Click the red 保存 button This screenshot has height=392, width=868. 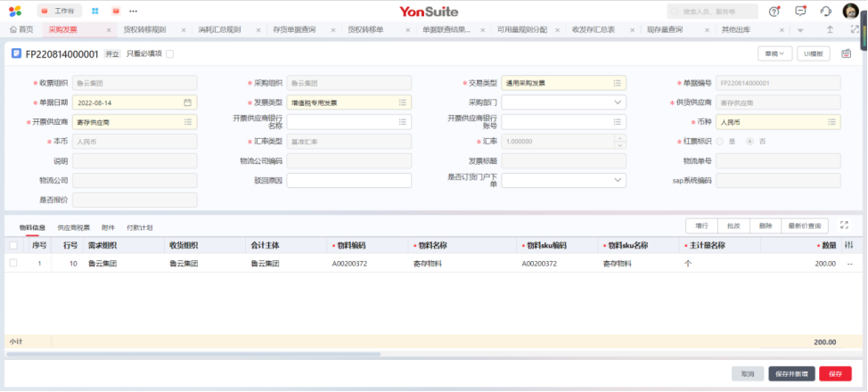tap(835, 374)
